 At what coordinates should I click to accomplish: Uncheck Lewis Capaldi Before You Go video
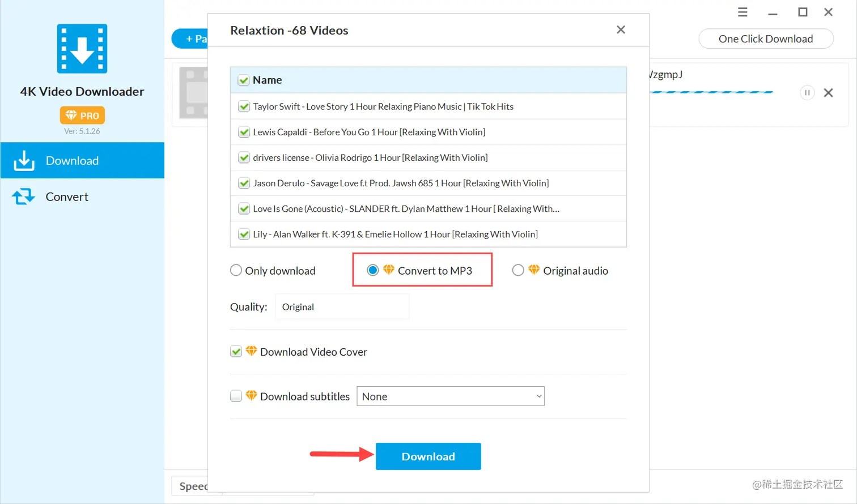pos(244,132)
